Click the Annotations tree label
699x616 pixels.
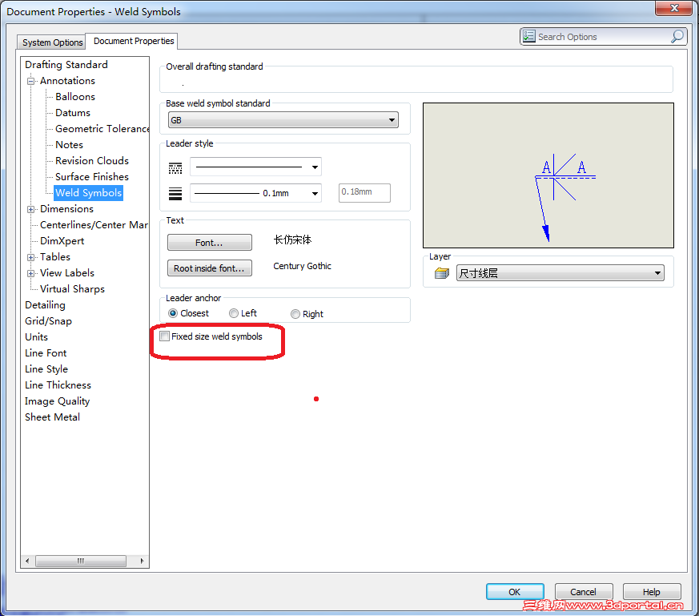[67, 81]
